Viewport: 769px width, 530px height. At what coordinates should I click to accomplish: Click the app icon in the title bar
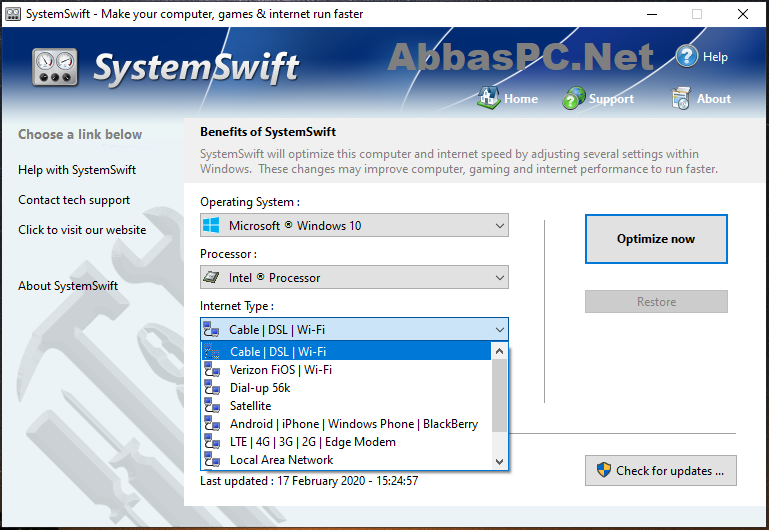(13, 14)
